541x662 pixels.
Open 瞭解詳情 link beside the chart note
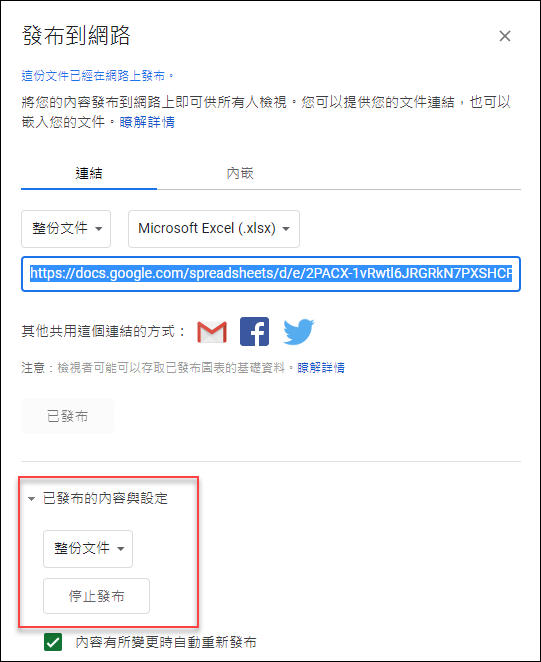pos(321,367)
